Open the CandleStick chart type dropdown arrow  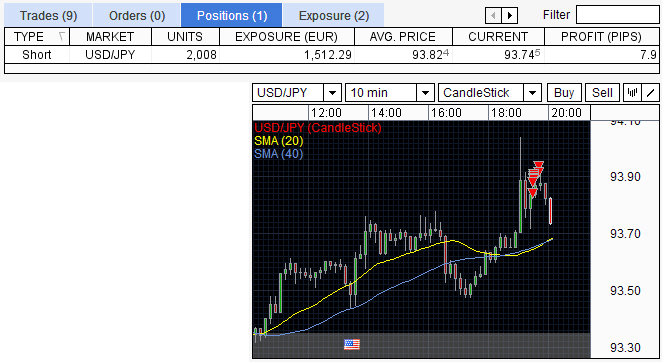[532, 93]
